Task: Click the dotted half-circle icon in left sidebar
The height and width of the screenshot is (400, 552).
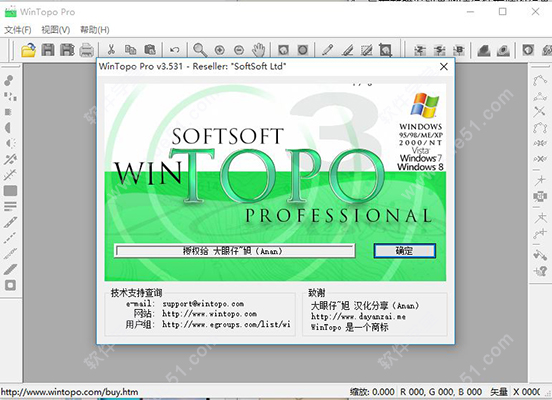Action: point(11,143)
